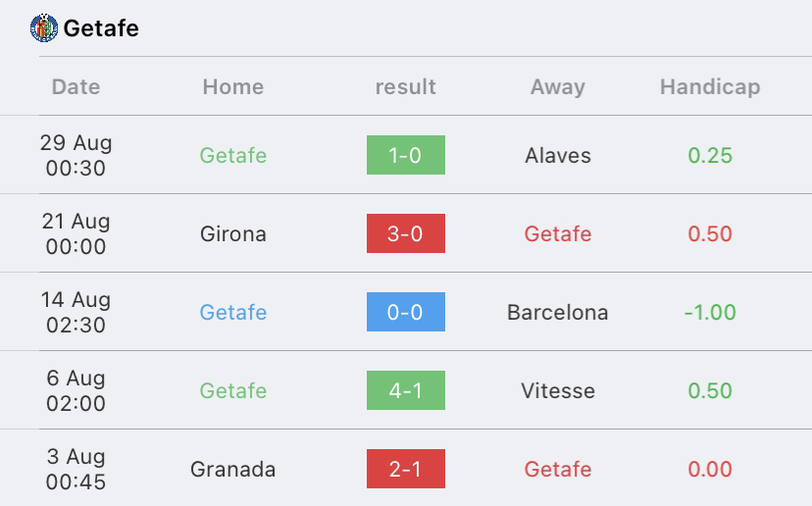Viewport: 812px width, 506px height.
Task: Click the Getafe club crest icon
Action: tap(44, 28)
